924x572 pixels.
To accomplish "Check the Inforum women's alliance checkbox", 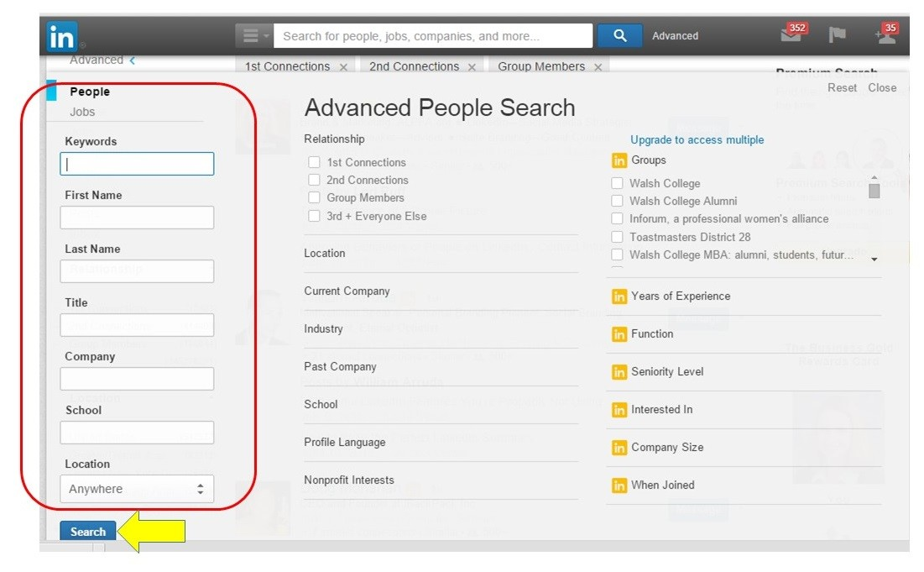I will (617, 218).
